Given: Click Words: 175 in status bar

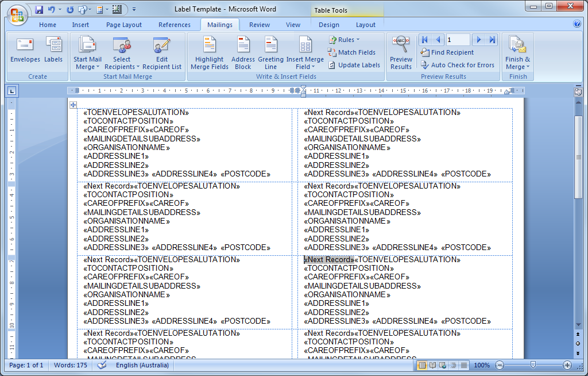Looking at the screenshot, I should click(71, 365).
